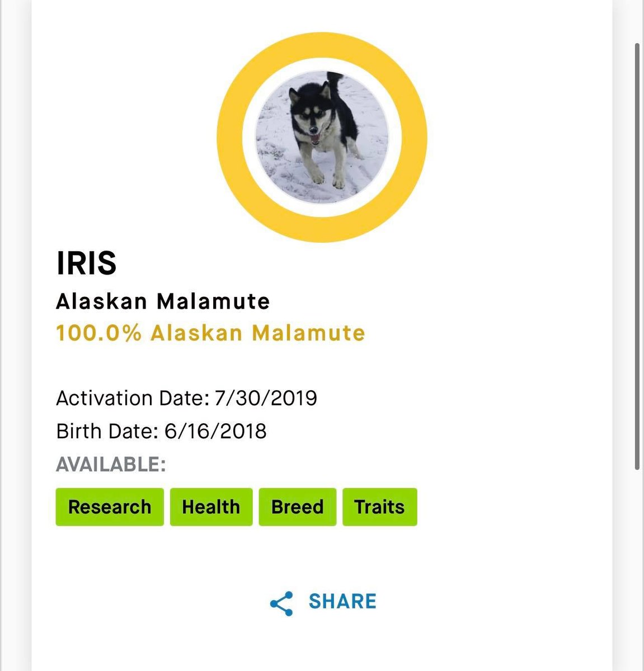The width and height of the screenshot is (644, 671).
Task: Click the SHARE text link
Action: [x=342, y=602]
